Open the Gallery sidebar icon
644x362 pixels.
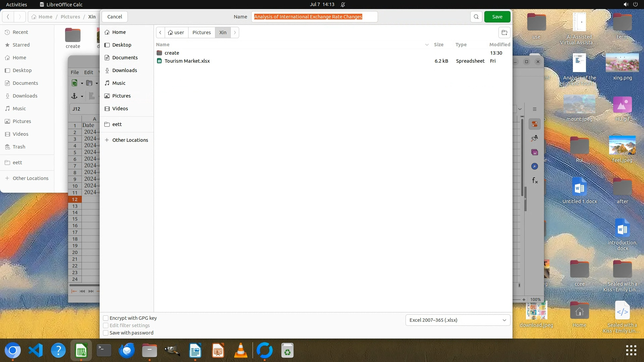[x=535, y=153]
